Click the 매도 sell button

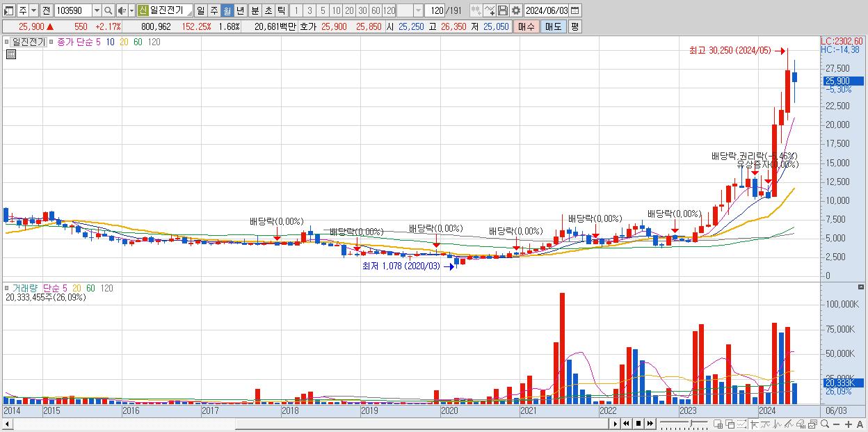pos(553,26)
